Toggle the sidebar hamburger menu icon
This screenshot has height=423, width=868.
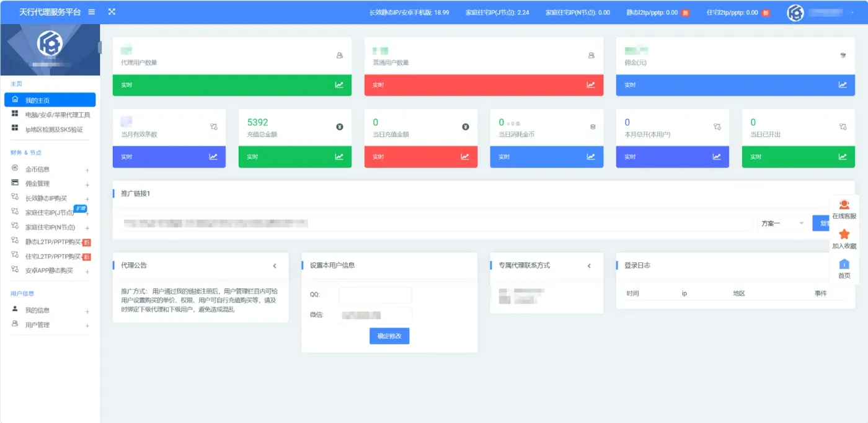pyautogui.click(x=92, y=12)
